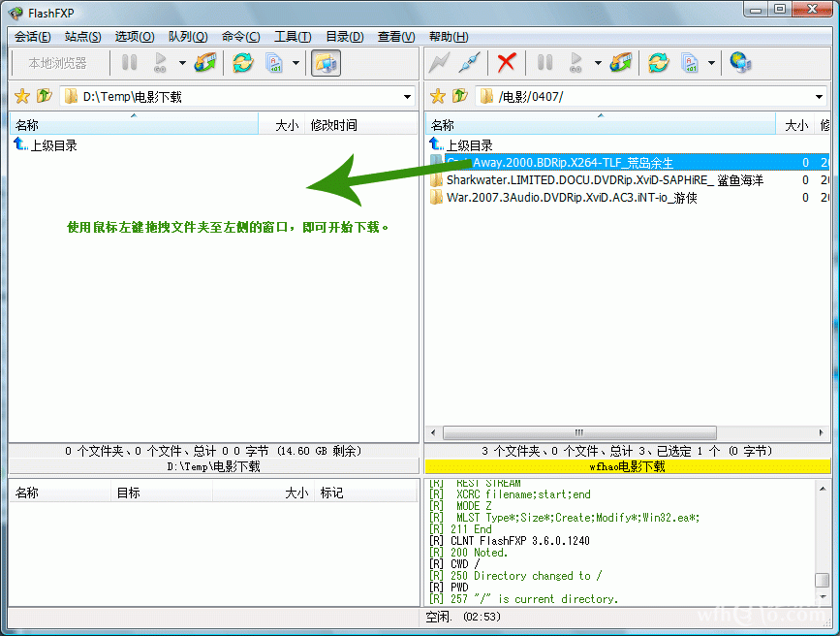840x636 pixels.
Task: Click the queue 目标 column header
Action: 162,493
